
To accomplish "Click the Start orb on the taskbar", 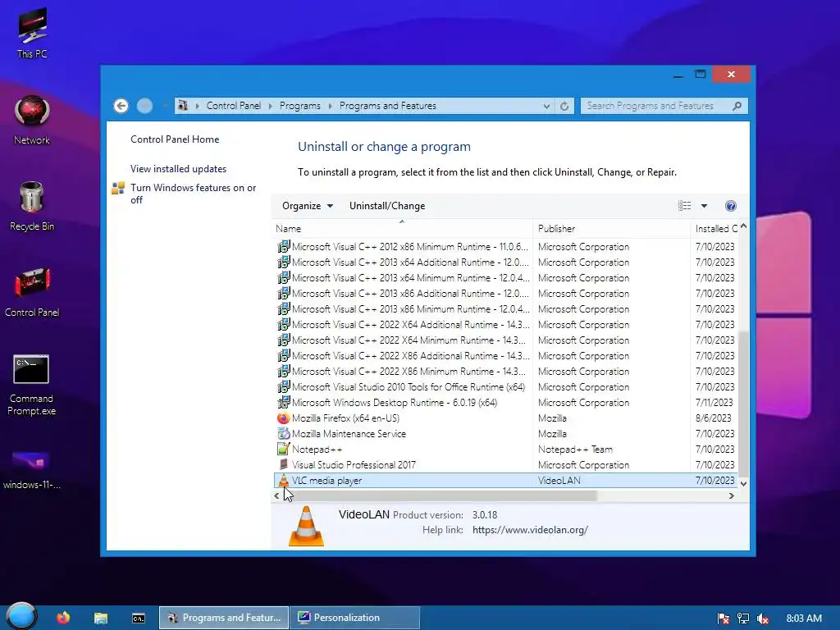I will 21,616.
